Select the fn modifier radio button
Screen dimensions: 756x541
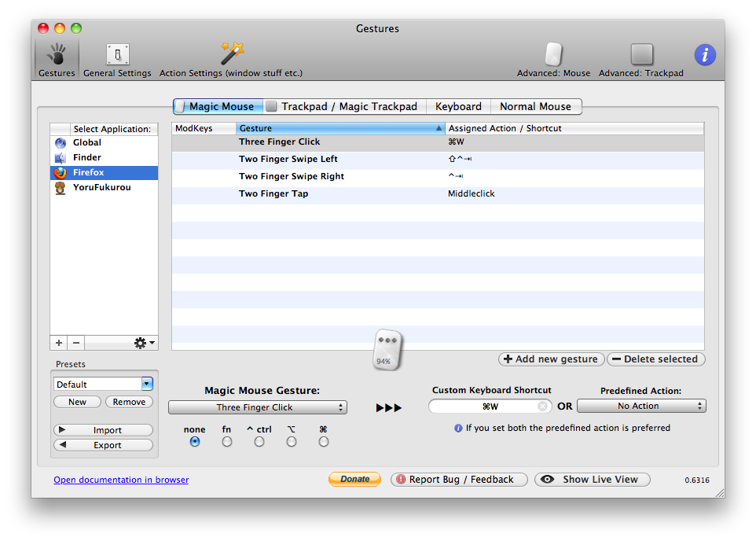point(227,442)
